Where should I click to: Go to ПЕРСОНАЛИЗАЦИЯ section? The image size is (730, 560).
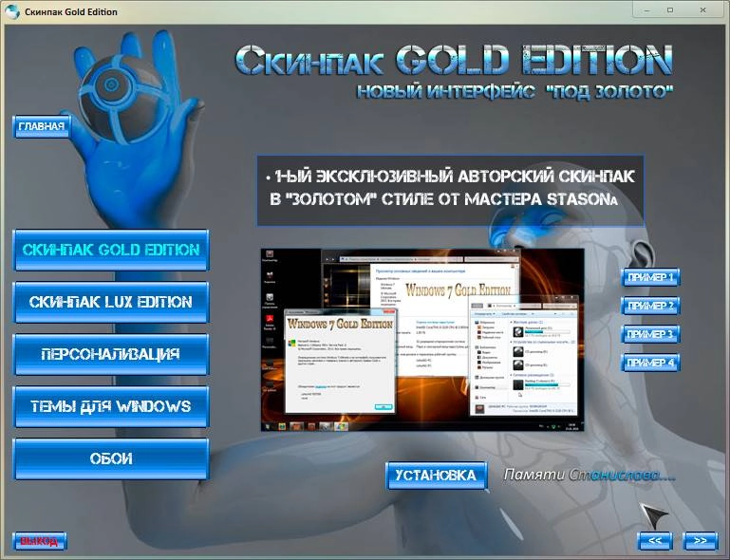click(x=111, y=354)
